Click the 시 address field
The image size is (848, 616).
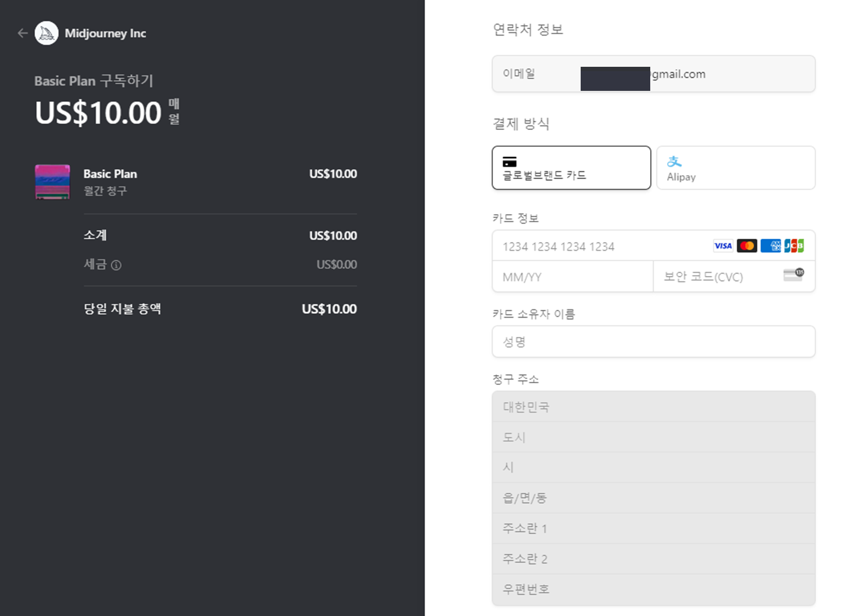(x=654, y=468)
